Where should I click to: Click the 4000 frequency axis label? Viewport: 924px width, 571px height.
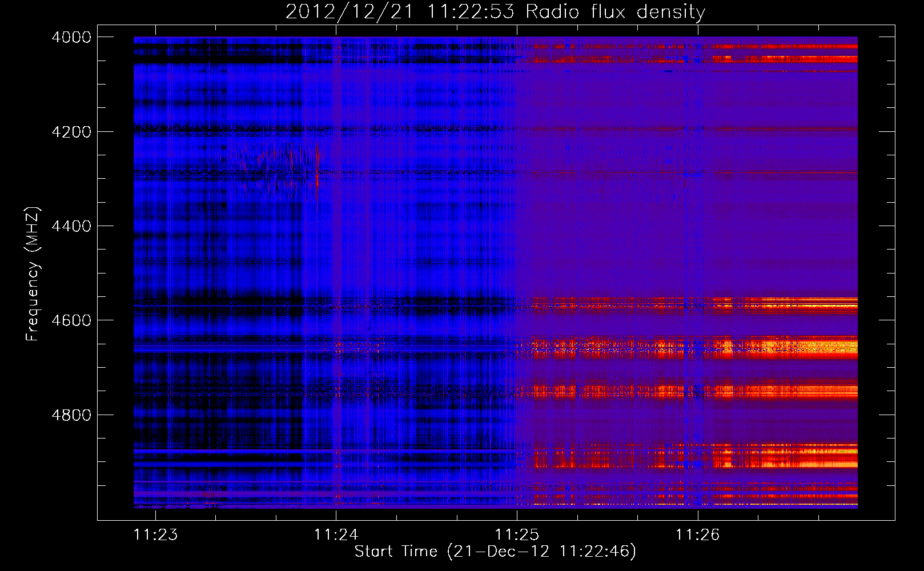pyautogui.click(x=71, y=37)
